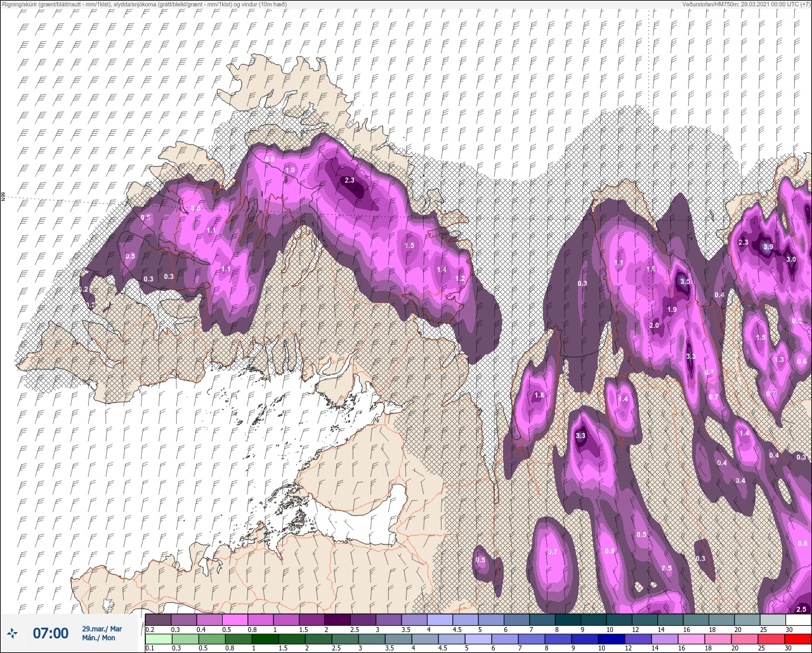
Task: Pick the dark mauve snow swatch between 0.2 and 0.3
Action: [158, 619]
